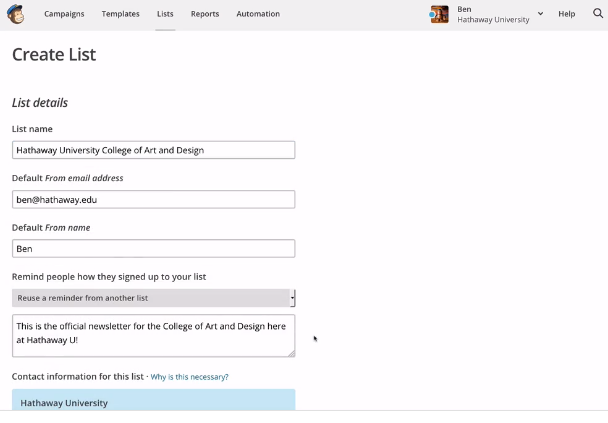Screen dimensions: 608x423
Task: Navigate to Automation
Action: pos(258,14)
